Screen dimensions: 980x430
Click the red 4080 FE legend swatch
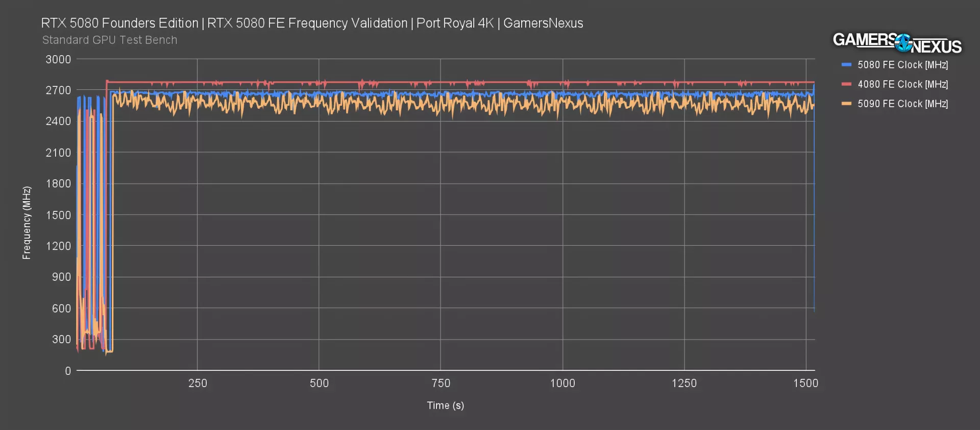pos(846,84)
